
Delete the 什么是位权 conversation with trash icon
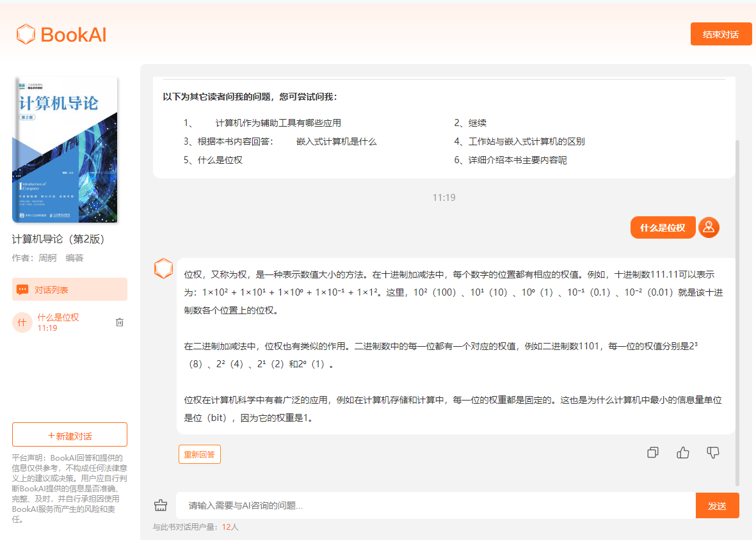[120, 322]
